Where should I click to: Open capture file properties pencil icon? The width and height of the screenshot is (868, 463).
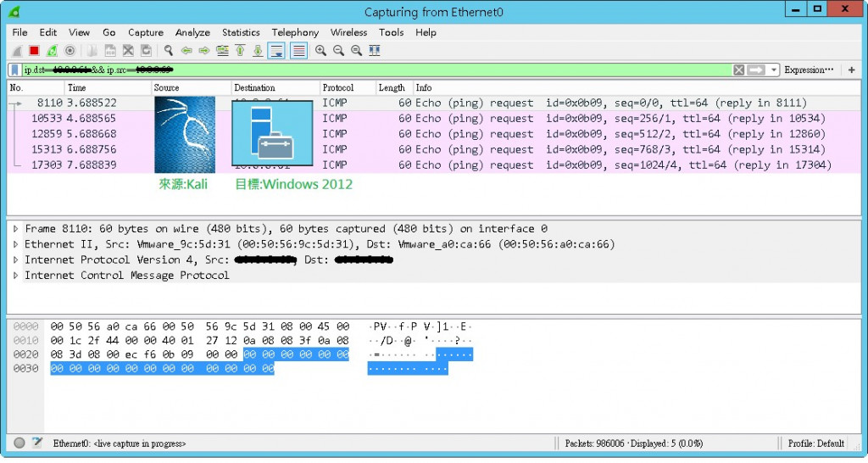(37, 443)
